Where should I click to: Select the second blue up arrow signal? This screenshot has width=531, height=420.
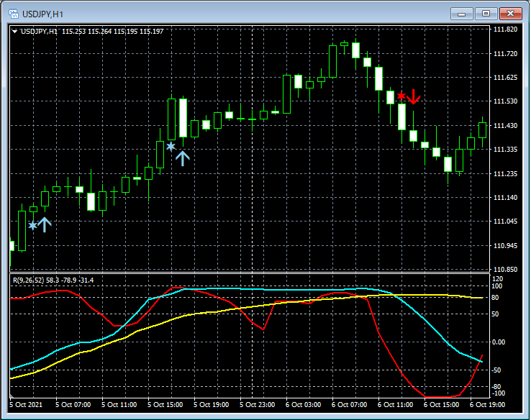183,157
